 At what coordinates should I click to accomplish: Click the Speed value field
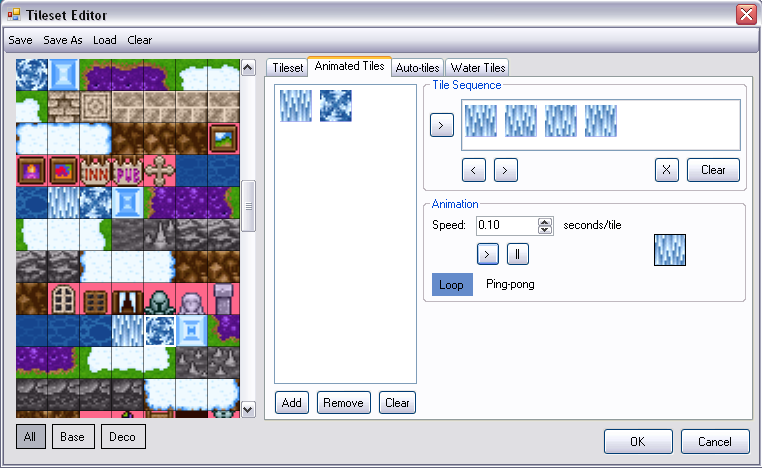coord(507,225)
